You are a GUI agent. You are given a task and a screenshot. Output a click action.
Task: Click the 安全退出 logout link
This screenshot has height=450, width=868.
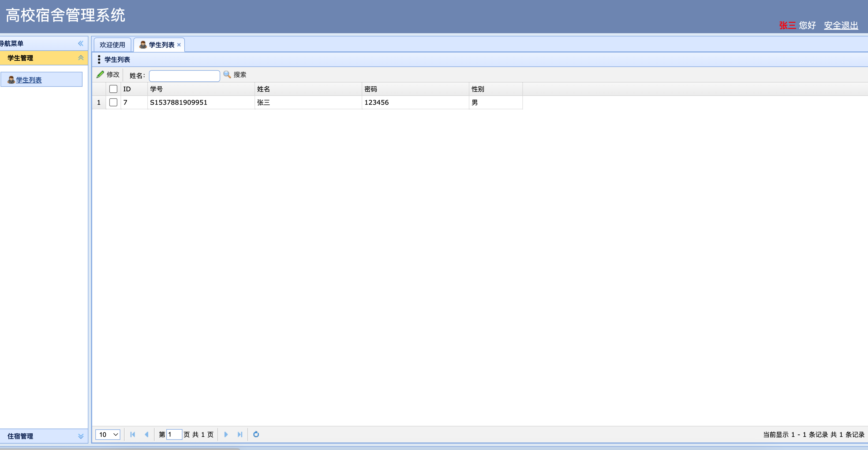(x=841, y=26)
